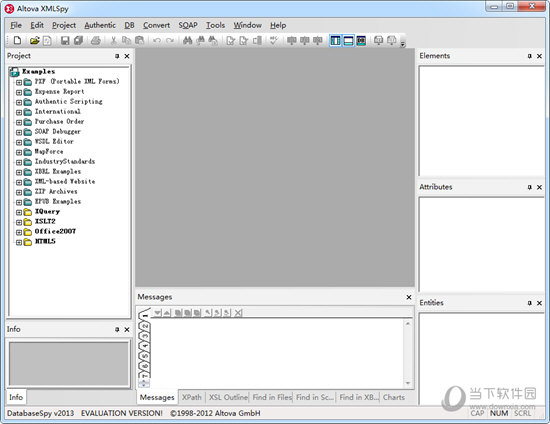
Task: Click the Check well-formedness icon
Action: [x=230, y=41]
